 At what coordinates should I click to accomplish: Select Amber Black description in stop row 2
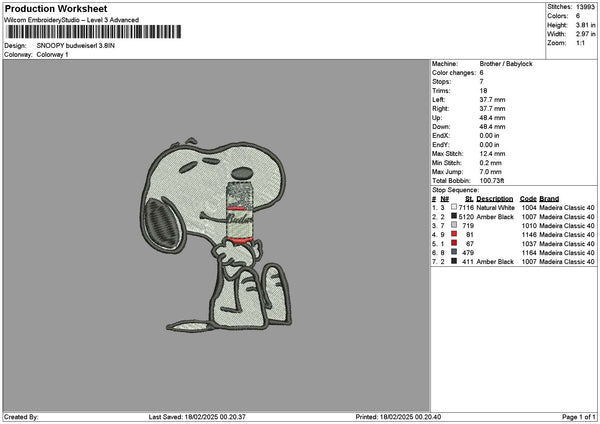[495, 217]
